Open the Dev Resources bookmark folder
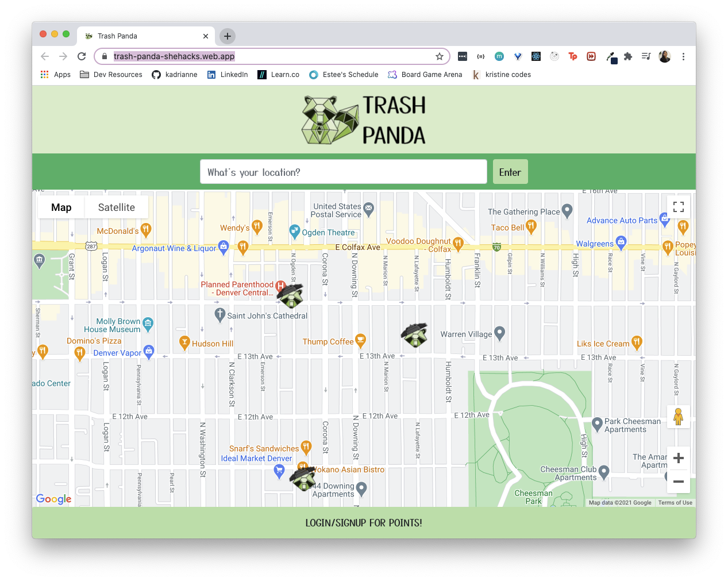This screenshot has width=728, height=581. [x=111, y=75]
